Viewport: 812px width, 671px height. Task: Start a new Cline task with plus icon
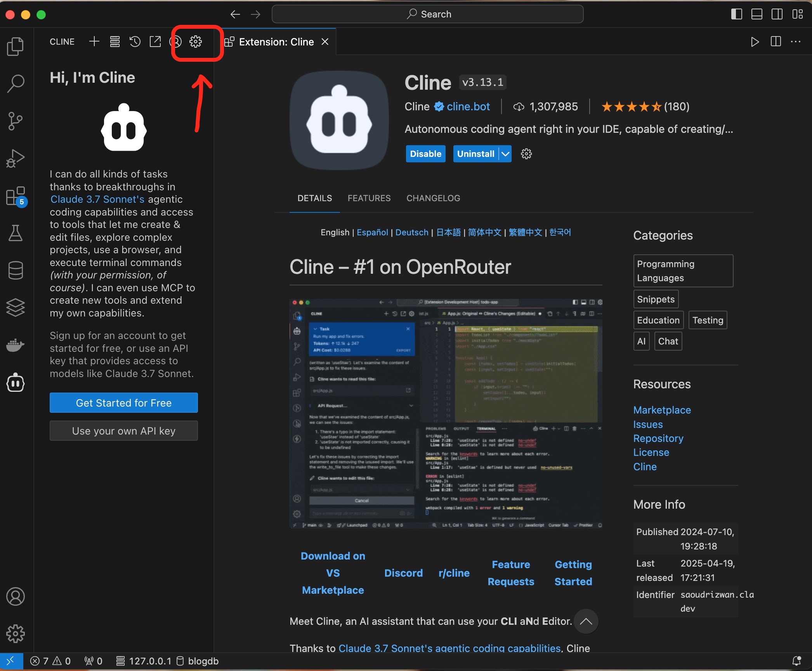click(x=94, y=42)
